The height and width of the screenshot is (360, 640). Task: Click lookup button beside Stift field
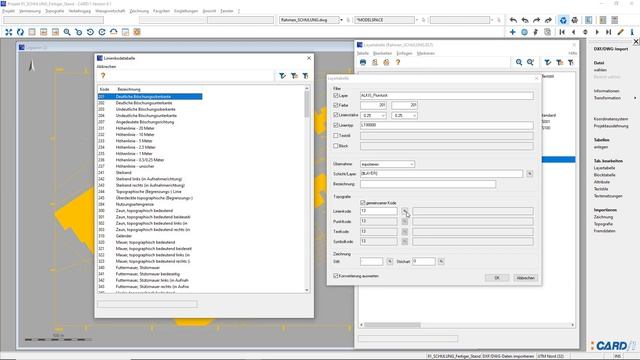point(390,261)
